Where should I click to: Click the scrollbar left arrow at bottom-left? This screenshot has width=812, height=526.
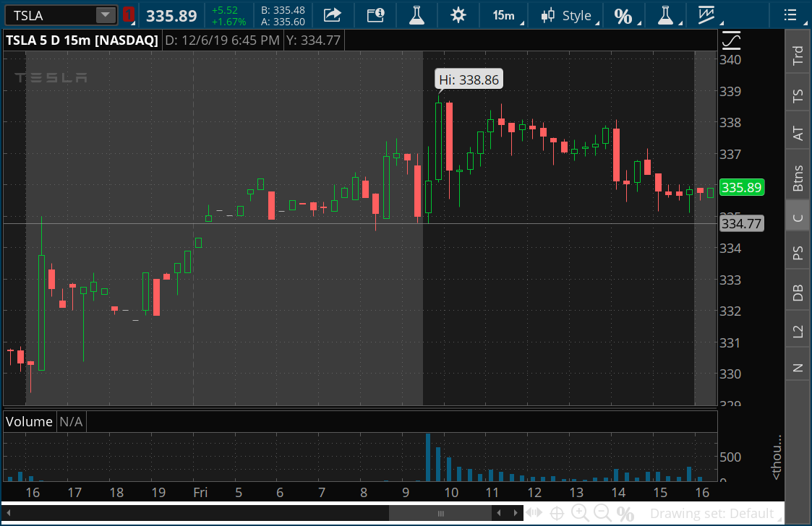click(x=8, y=513)
